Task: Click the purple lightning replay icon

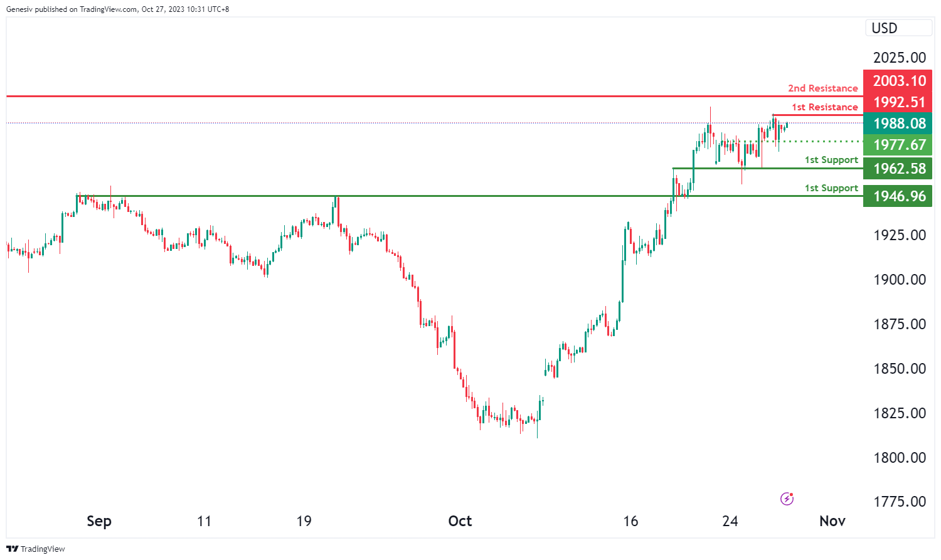Action: click(787, 499)
